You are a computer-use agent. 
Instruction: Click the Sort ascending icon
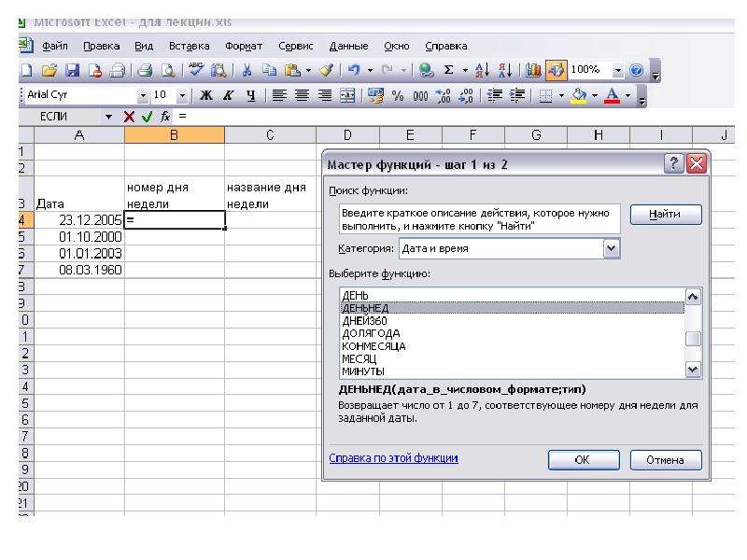coord(482,70)
